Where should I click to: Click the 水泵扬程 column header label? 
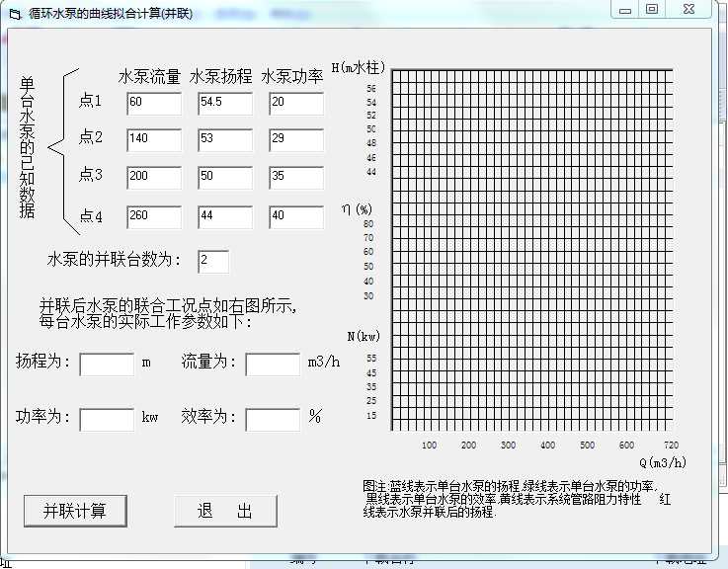click(x=220, y=76)
